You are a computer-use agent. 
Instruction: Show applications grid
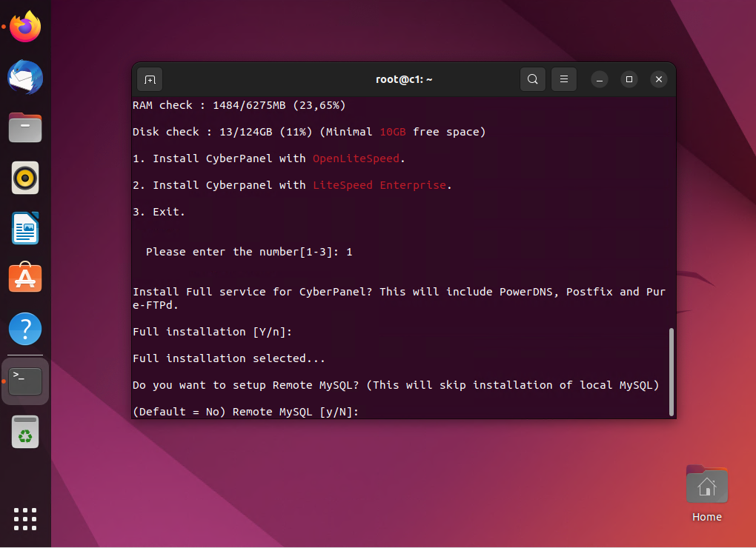25,519
